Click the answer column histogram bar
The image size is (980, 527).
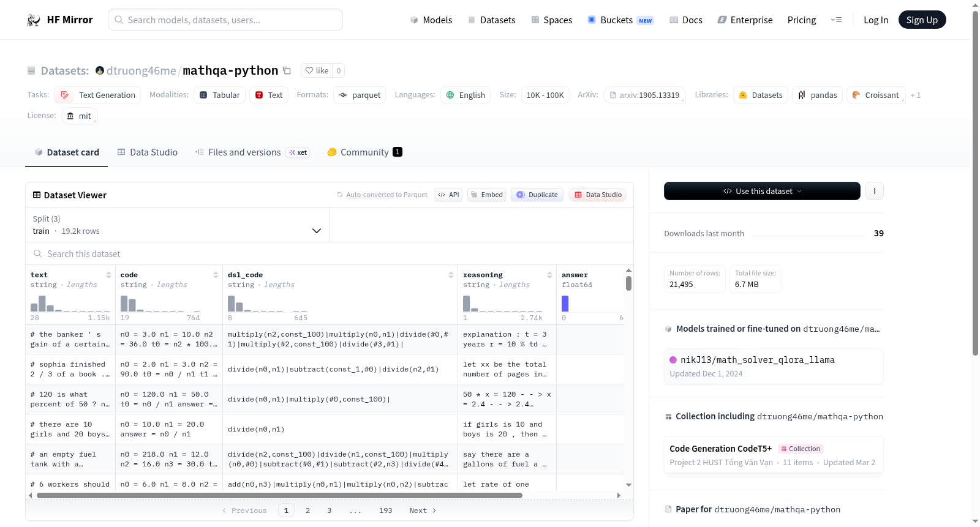click(565, 304)
